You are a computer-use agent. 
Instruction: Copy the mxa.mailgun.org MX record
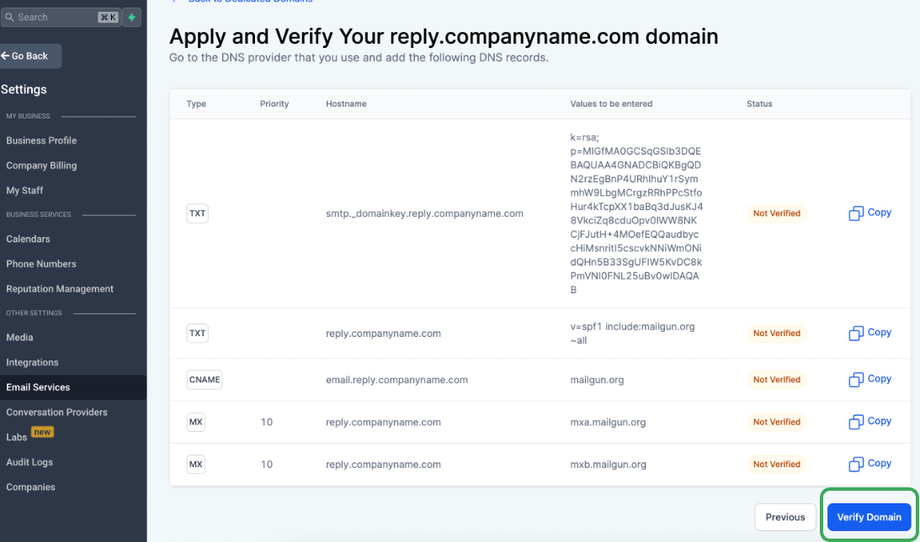tap(869, 421)
